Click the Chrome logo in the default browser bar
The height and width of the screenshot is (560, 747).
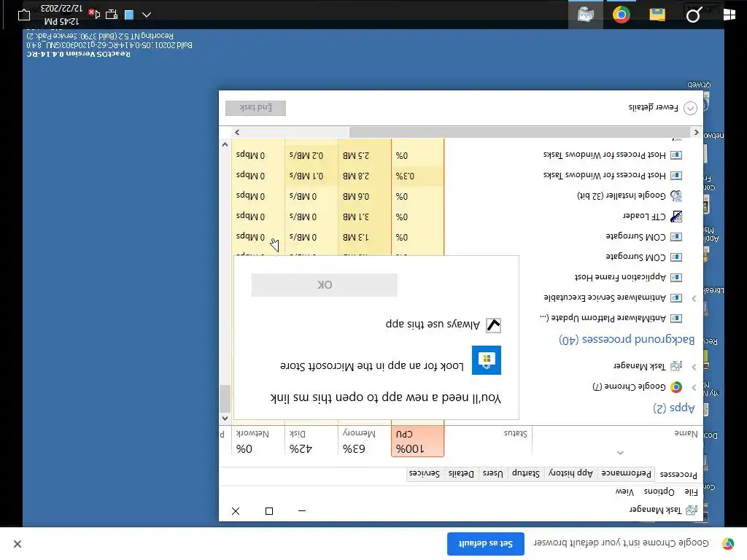[x=728, y=543]
